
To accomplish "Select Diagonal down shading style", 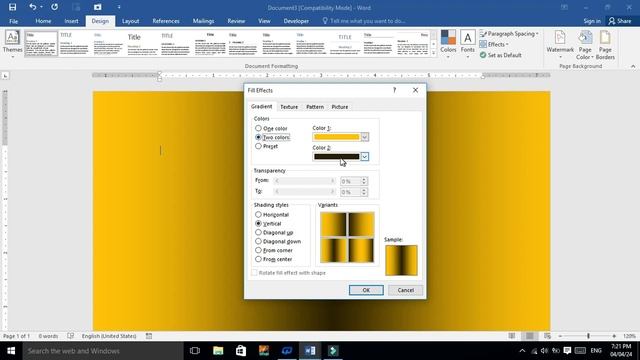I will click(x=258, y=241).
